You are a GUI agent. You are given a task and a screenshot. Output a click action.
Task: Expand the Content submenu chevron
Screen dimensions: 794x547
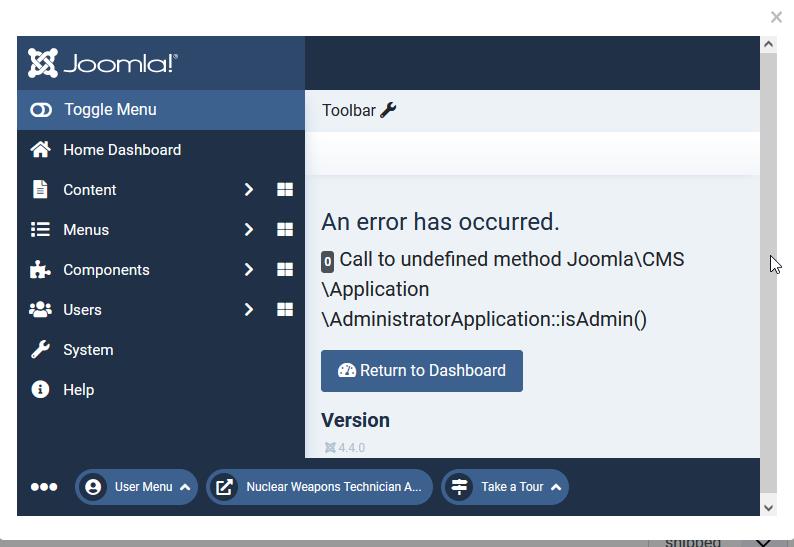pyautogui.click(x=249, y=189)
